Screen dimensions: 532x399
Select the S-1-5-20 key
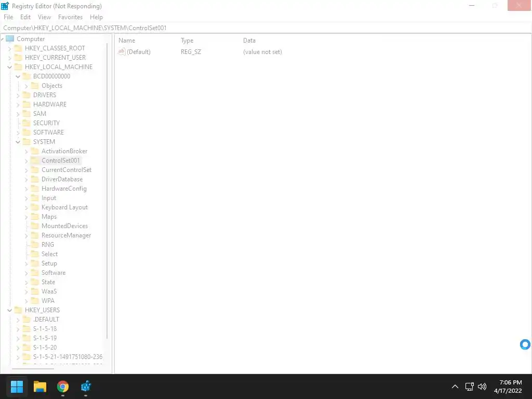(45, 348)
